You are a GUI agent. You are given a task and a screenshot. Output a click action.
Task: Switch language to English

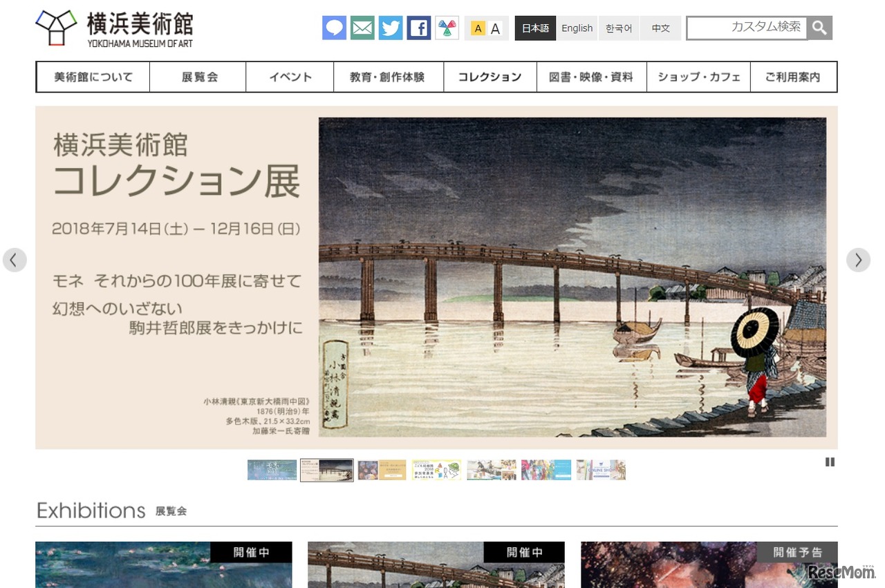(577, 28)
